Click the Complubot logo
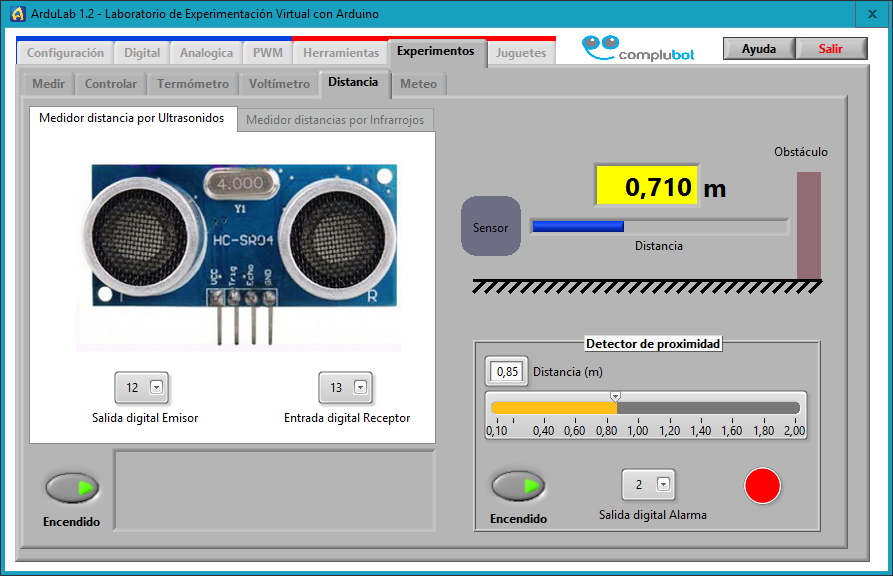This screenshot has height=576, width=893. tap(638, 50)
